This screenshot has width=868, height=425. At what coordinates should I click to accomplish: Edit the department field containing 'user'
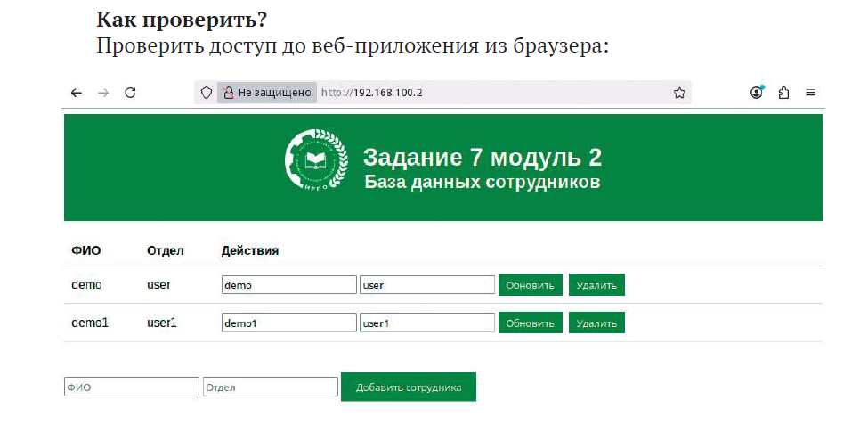point(426,285)
